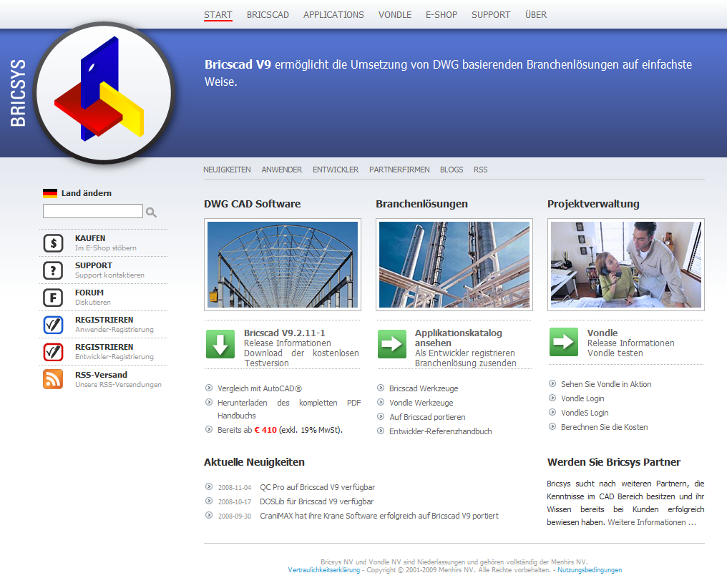
Task: Click SUPPORT kontaktieren sidebar label
Action: [x=109, y=270]
